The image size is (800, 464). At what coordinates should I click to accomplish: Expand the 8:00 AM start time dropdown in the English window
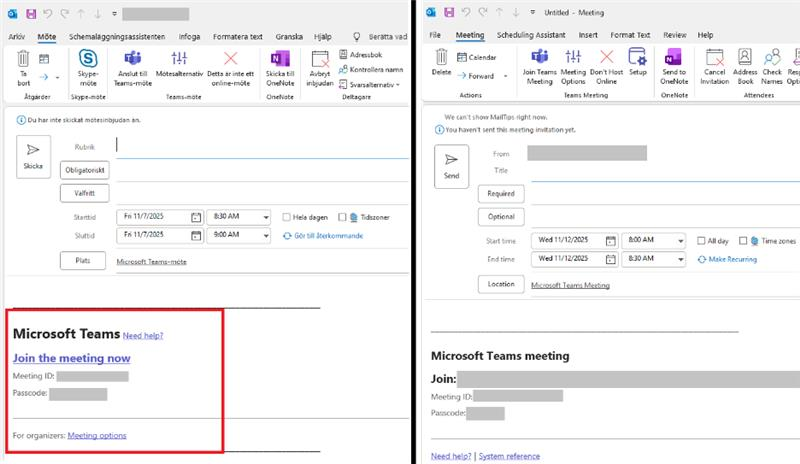681,241
